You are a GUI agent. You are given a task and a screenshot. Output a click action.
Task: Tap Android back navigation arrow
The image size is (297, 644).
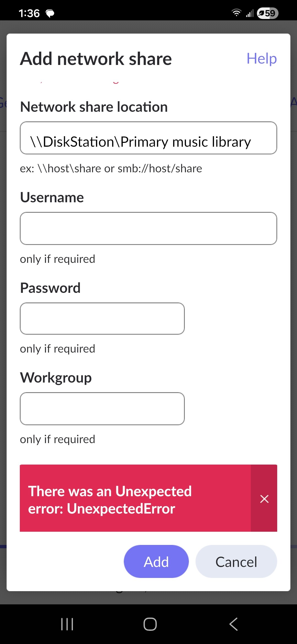click(x=233, y=624)
